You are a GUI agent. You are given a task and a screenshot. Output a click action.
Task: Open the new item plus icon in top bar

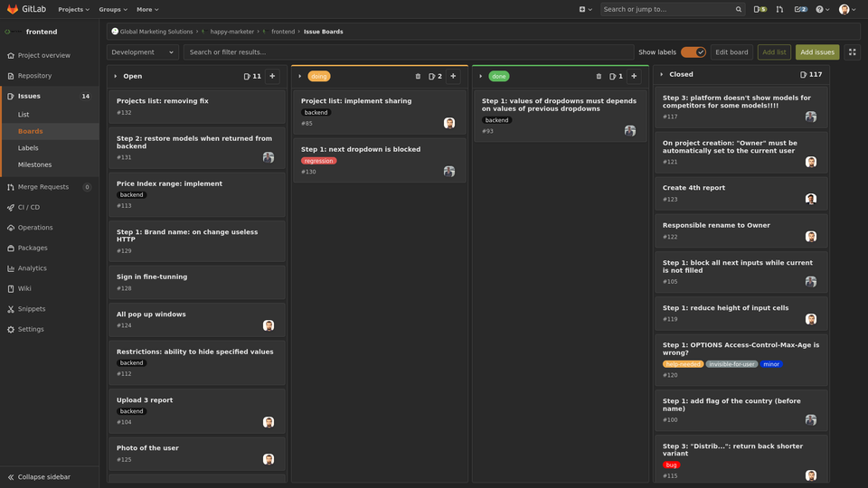(x=585, y=9)
